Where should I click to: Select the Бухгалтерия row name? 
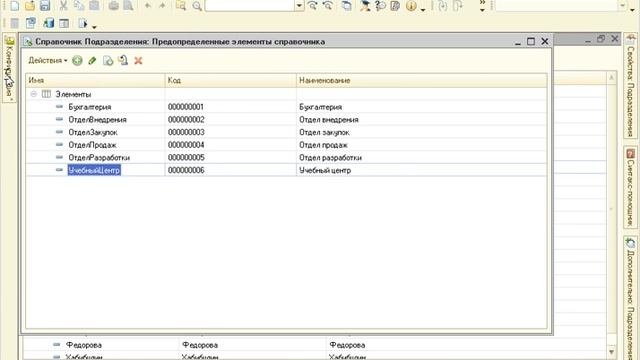point(90,107)
